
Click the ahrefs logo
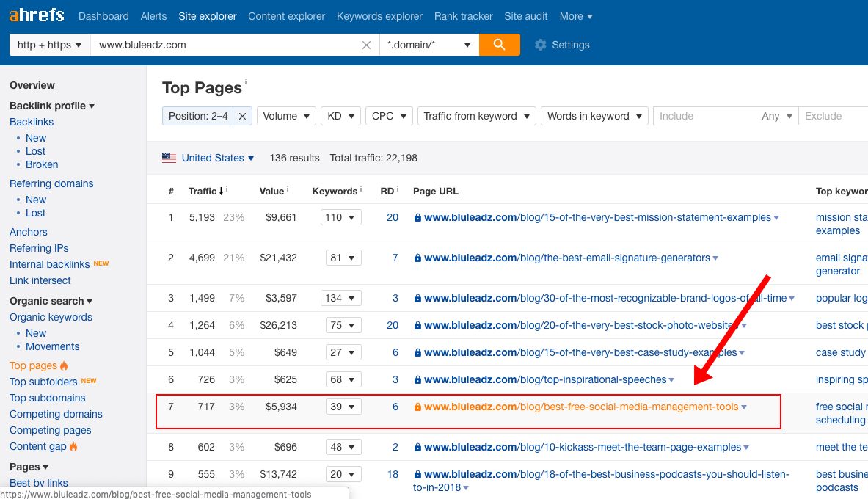coord(37,15)
